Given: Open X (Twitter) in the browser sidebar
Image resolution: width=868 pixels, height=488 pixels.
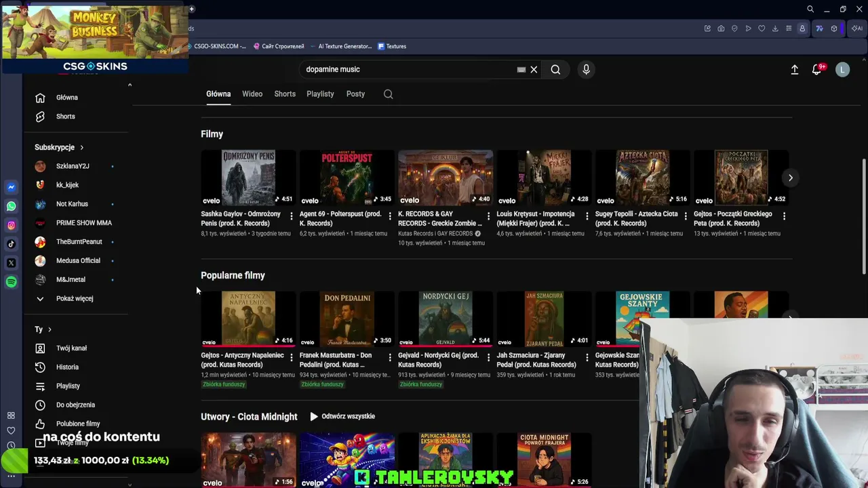Looking at the screenshot, I should 11,263.
